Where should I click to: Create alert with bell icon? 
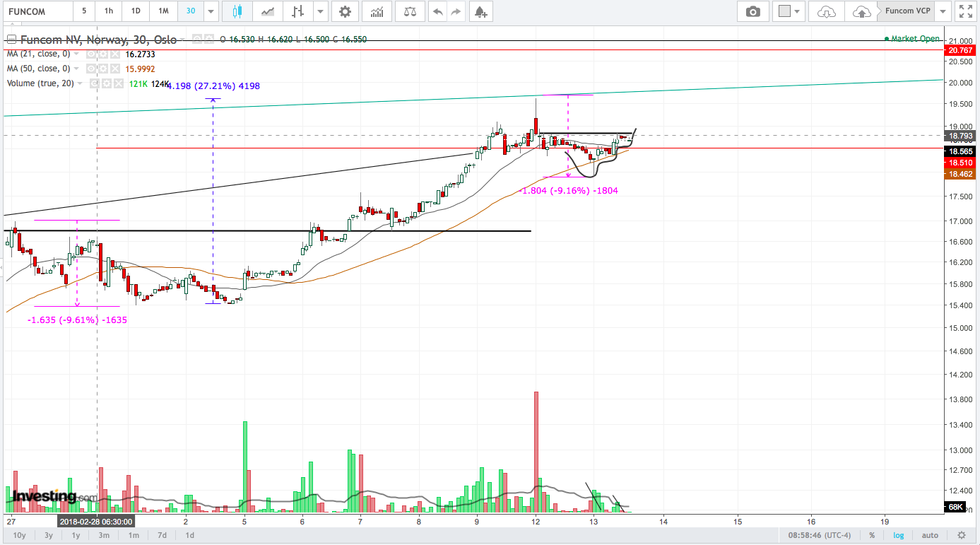[x=480, y=11]
